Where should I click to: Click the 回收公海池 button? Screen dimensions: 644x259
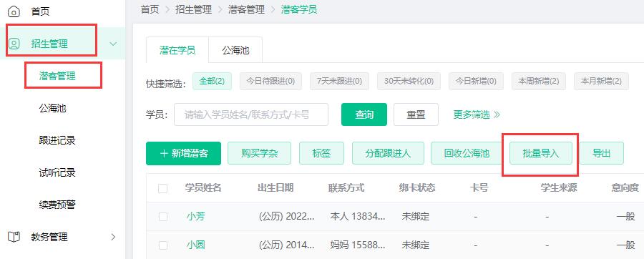pyautogui.click(x=466, y=154)
